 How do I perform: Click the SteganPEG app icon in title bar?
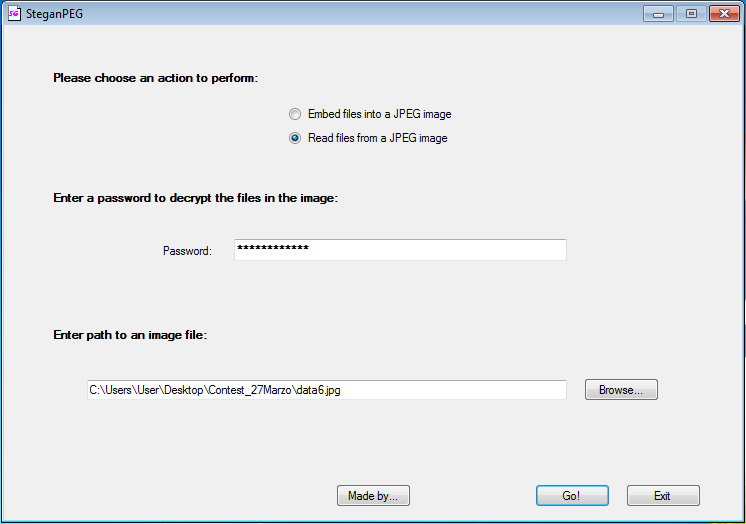click(14, 14)
